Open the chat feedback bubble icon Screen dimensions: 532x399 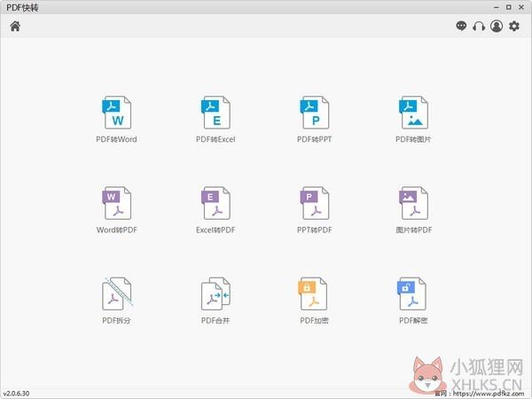click(461, 26)
